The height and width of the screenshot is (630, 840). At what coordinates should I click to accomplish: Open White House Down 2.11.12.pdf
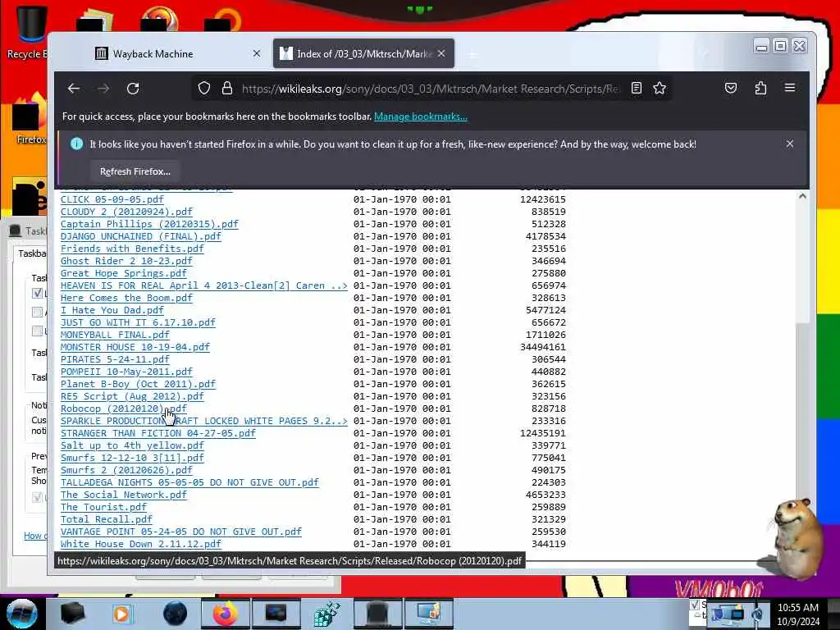[x=141, y=545]
